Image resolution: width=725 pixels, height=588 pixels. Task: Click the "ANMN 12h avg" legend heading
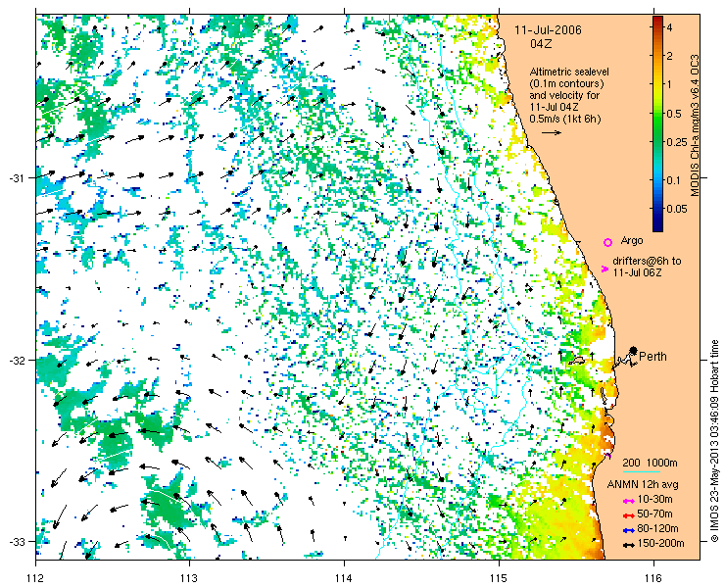643,485
